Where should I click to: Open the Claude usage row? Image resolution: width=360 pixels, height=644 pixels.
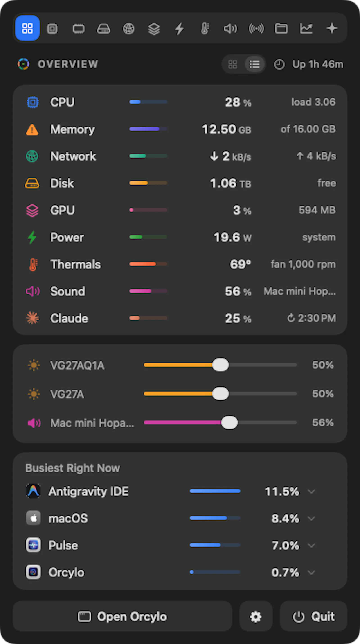(180, 318)
